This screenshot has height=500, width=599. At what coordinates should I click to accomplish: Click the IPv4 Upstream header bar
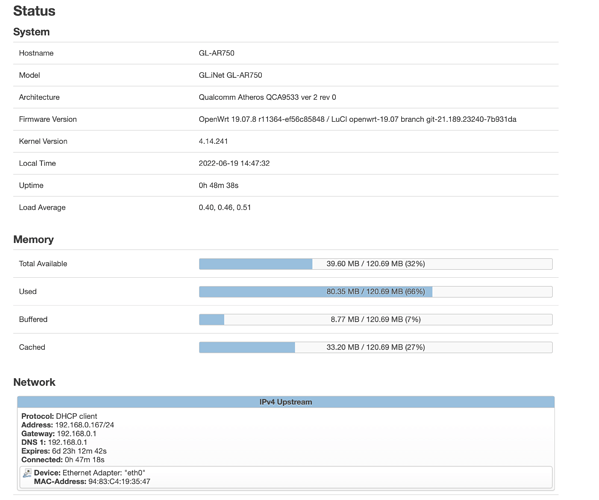pyautogui.click(x=286, y=402)
